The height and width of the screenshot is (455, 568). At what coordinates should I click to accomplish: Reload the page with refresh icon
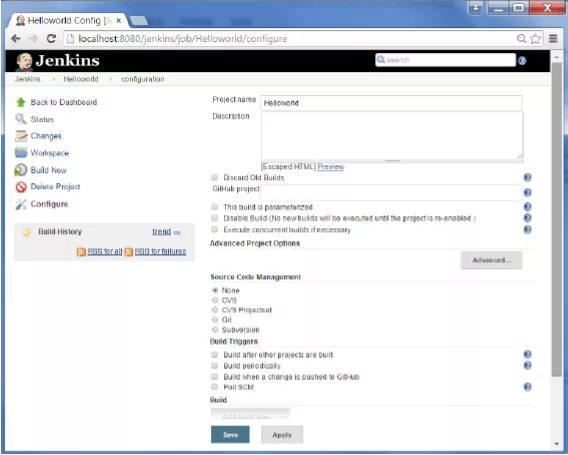[51, 38]
